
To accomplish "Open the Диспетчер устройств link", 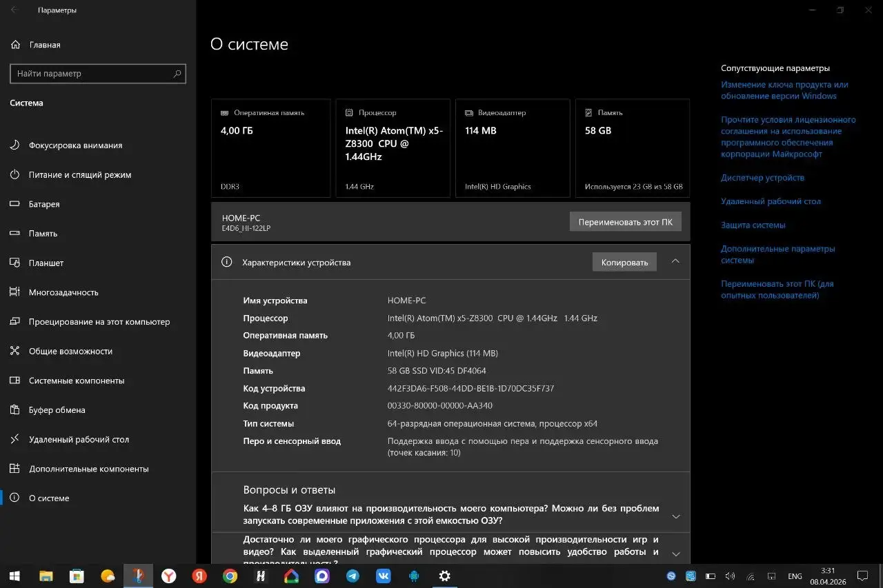I will click(x=762, y=177).
